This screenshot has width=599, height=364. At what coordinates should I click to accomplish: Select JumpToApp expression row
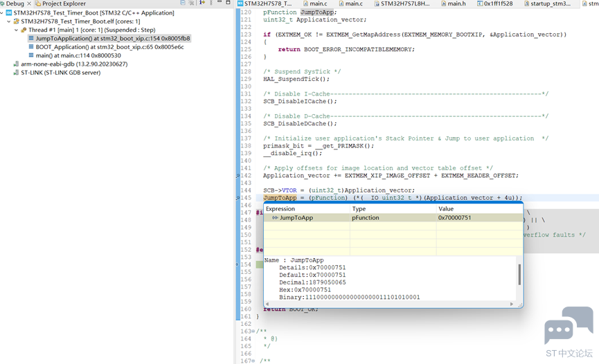[393, 218]
